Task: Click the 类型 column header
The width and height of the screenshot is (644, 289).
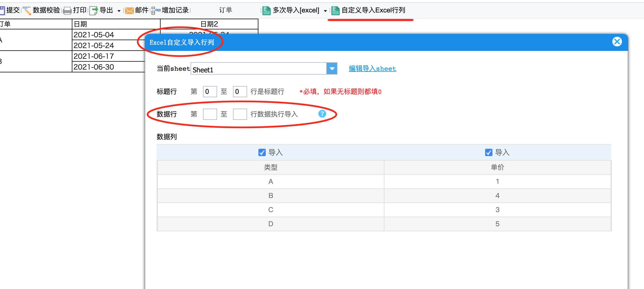Action: (271, 167)
